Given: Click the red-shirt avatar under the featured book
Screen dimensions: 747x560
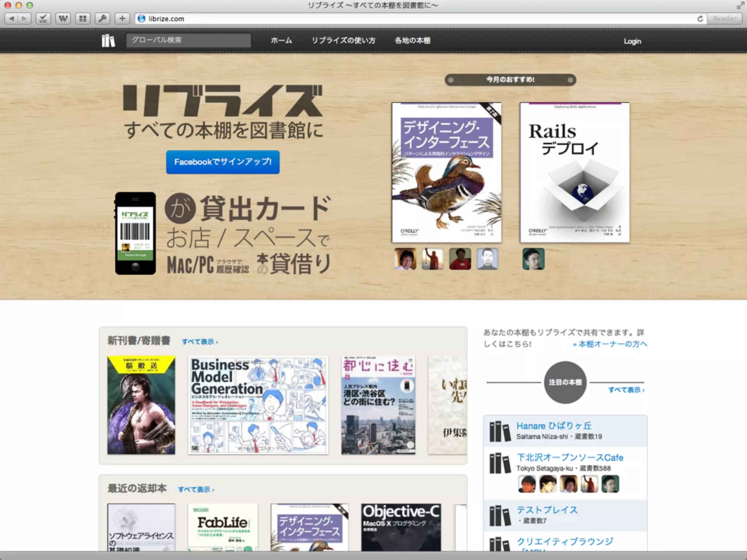Looking at the screenshot, I should pyautogui.click(x=460, y=259).
